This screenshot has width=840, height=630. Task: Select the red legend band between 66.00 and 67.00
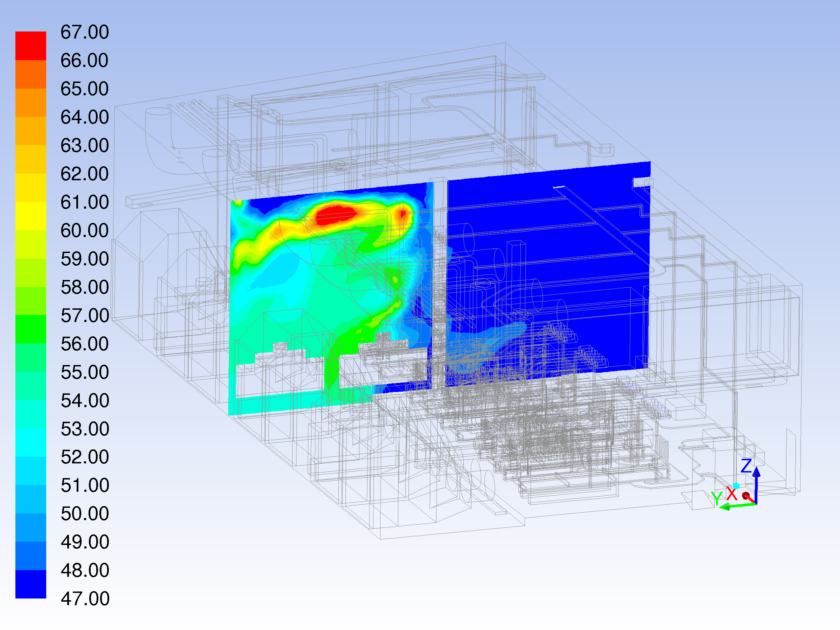(x=31, y=46)
